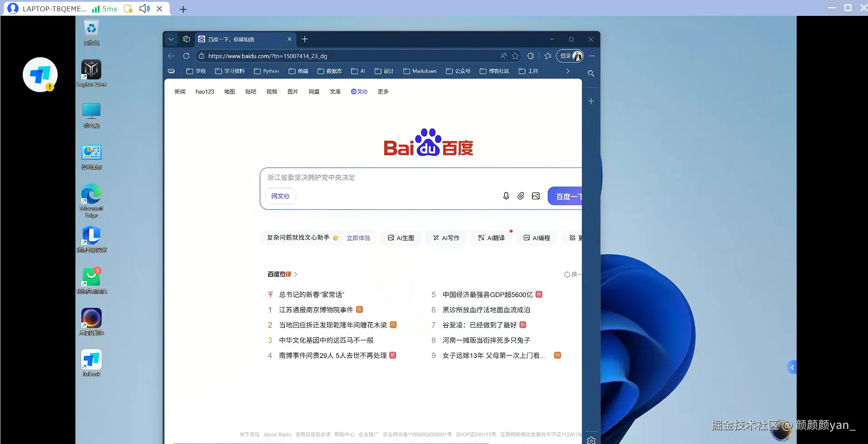Open the Python bookmarks folder
Image resolution: width=868 pixels, height=444 pixels.
[267, 71]
